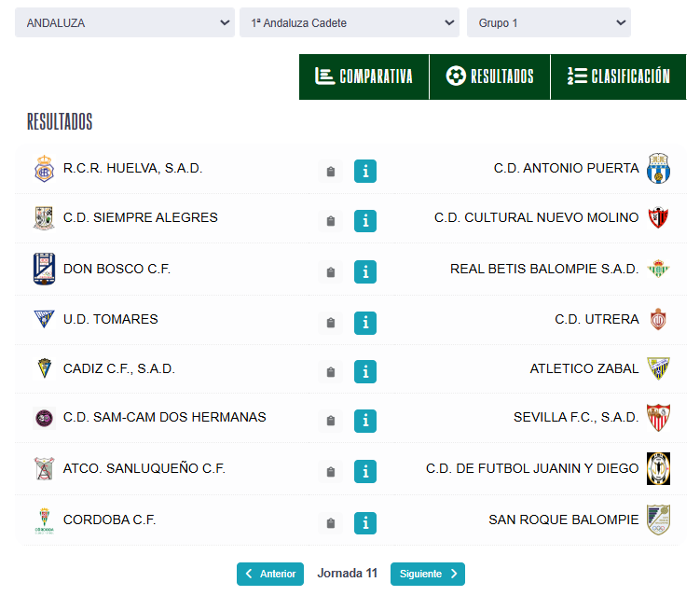Go to the next matchday with Siguiente

[428, 574]
